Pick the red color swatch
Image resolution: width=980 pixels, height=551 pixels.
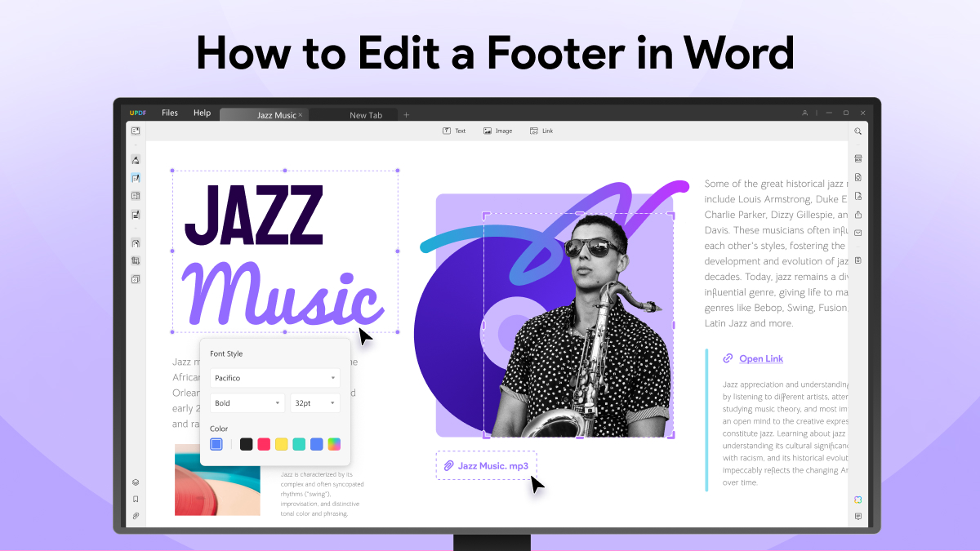pyautogui.click(x=263, y=443)
